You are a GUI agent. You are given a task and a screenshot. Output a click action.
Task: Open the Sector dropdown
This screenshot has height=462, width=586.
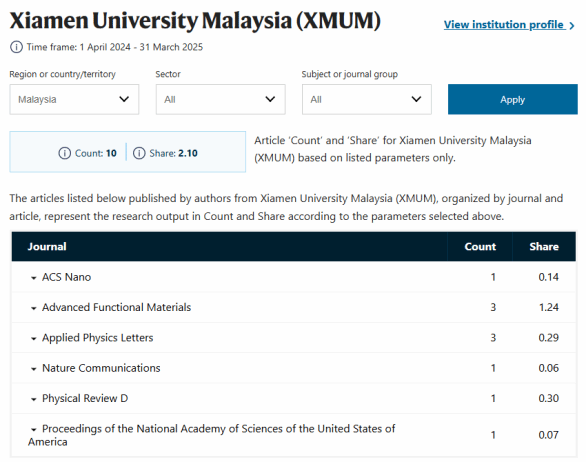click(x=220, y=99)
